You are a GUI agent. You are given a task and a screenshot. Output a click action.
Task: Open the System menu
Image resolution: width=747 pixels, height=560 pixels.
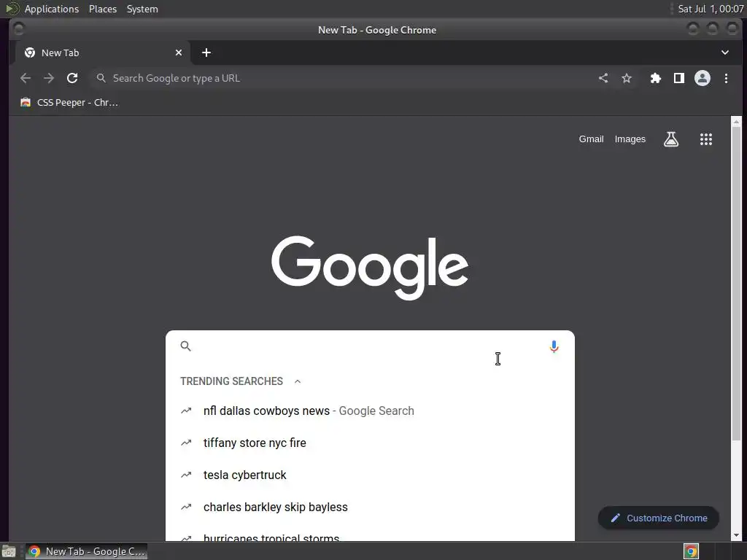pos(142,9)
